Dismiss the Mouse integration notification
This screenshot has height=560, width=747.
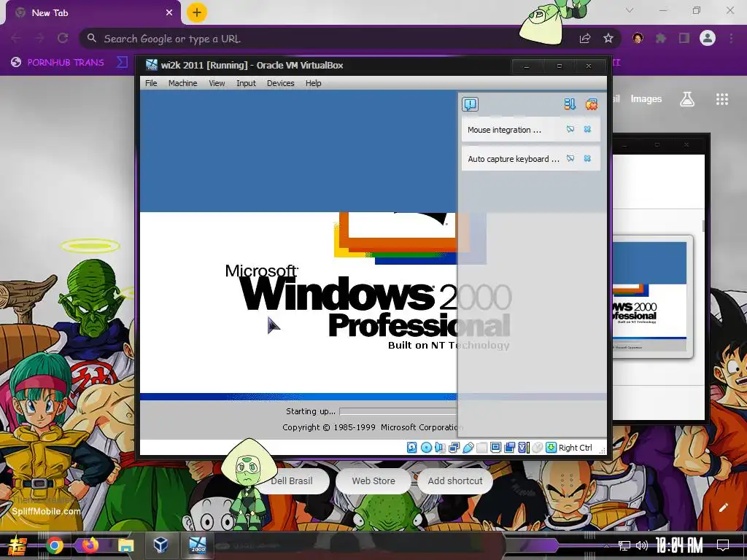pyautogui.click(x=587, y=130)
